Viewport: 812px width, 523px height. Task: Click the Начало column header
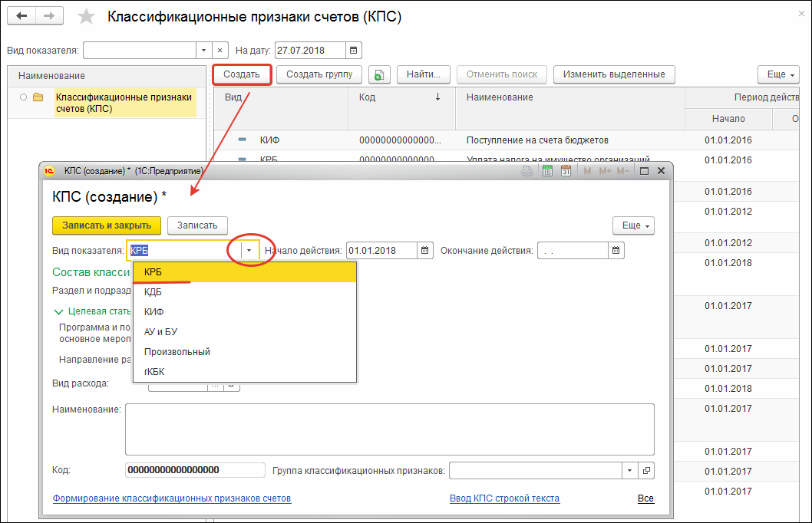point(728,118)
